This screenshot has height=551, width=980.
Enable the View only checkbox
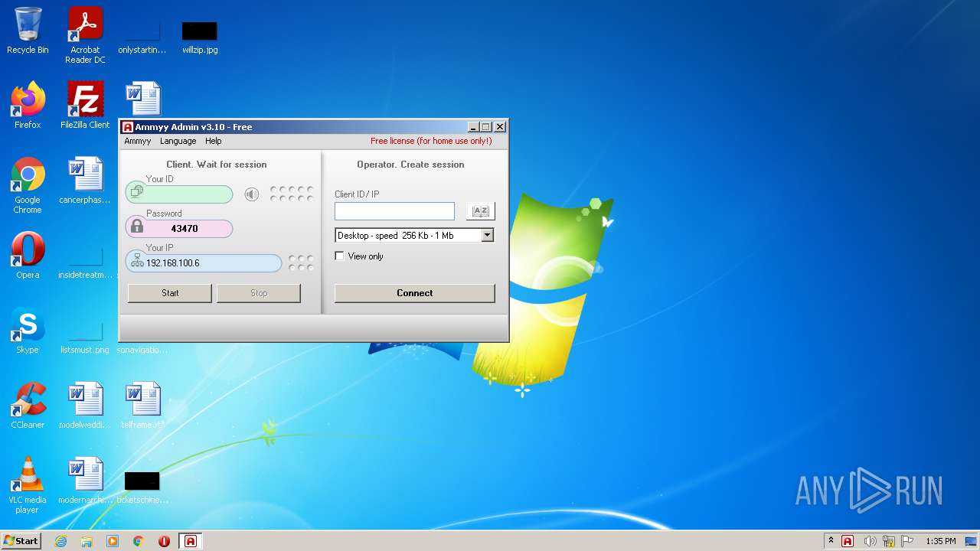tap(340, 256)
